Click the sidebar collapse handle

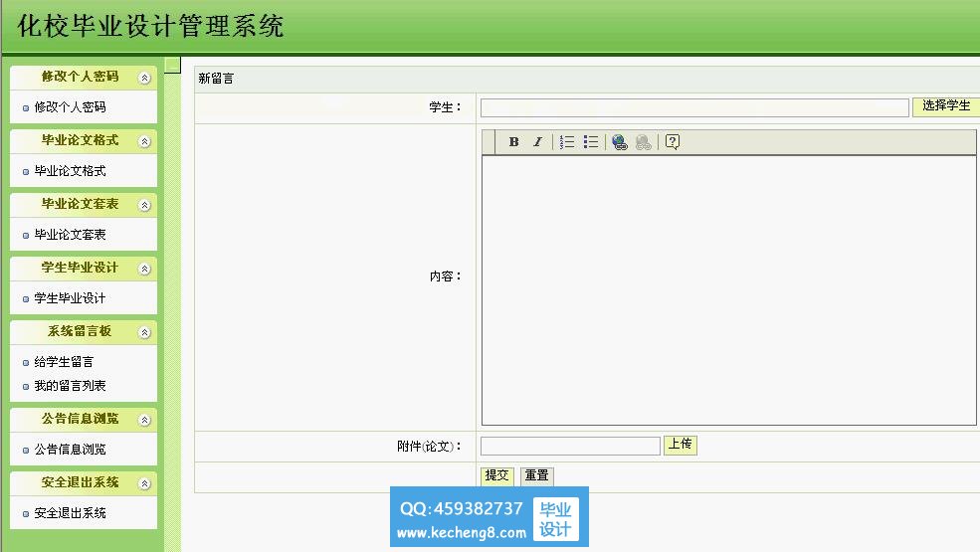(x=172, y=65)
